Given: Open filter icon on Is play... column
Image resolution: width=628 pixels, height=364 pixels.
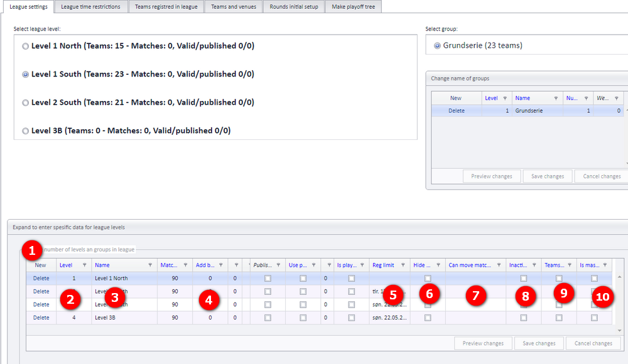Looking at the screenshot, I should pos(362,265).
